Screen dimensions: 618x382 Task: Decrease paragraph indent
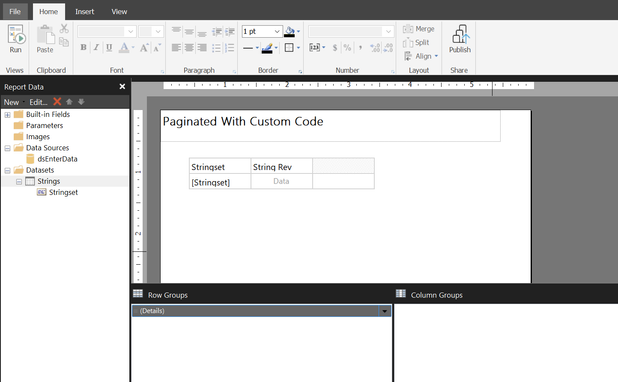(216, 31)
